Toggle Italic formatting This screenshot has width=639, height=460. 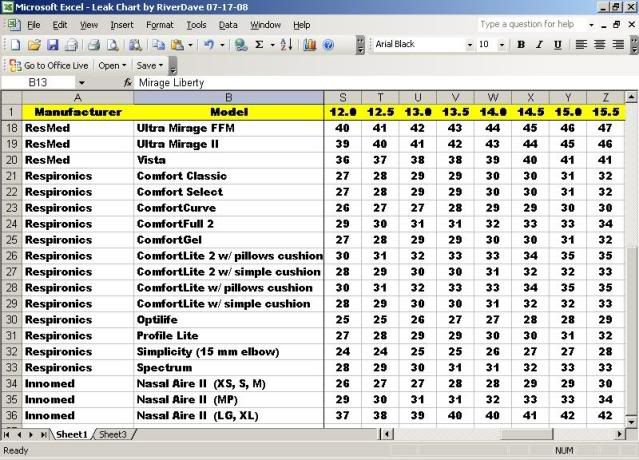click(540, 45)
